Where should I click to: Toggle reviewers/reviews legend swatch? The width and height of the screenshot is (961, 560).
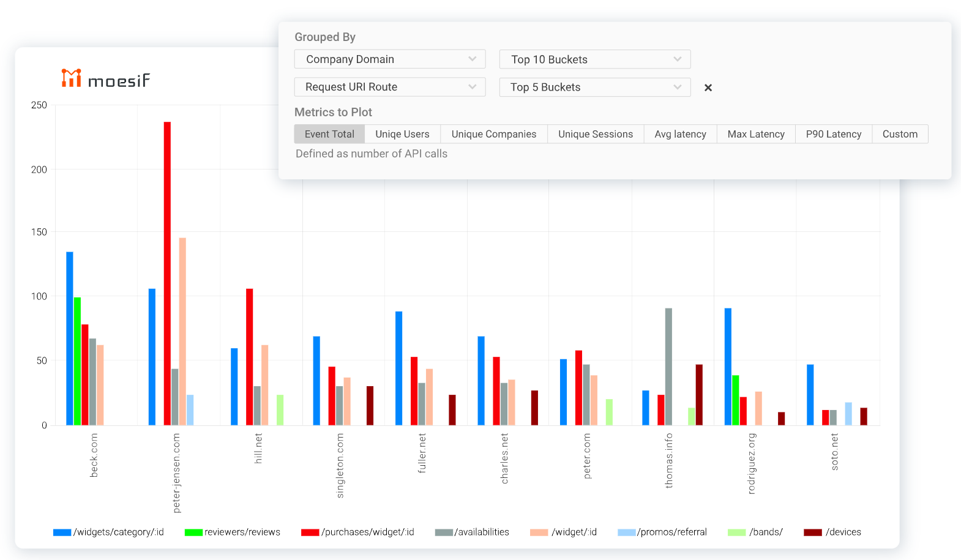pos(193,532)
